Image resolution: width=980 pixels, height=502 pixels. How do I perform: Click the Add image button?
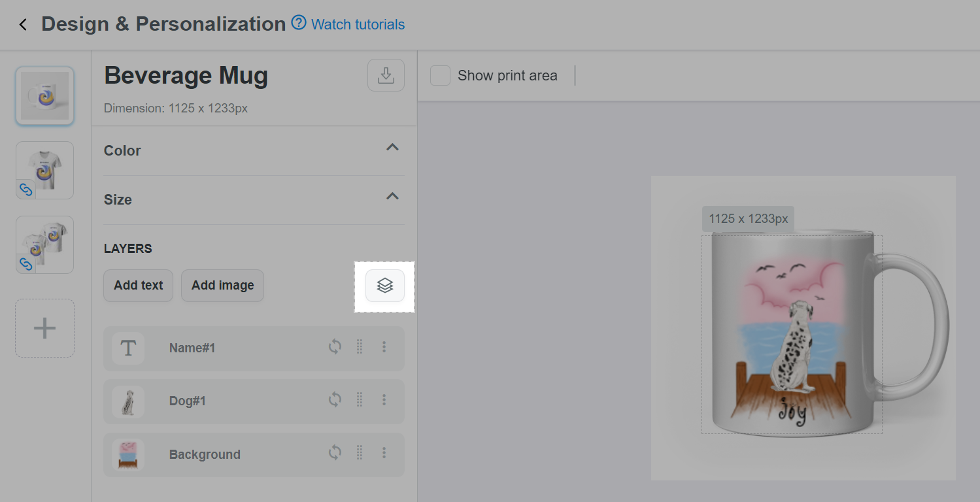point(222,286)
